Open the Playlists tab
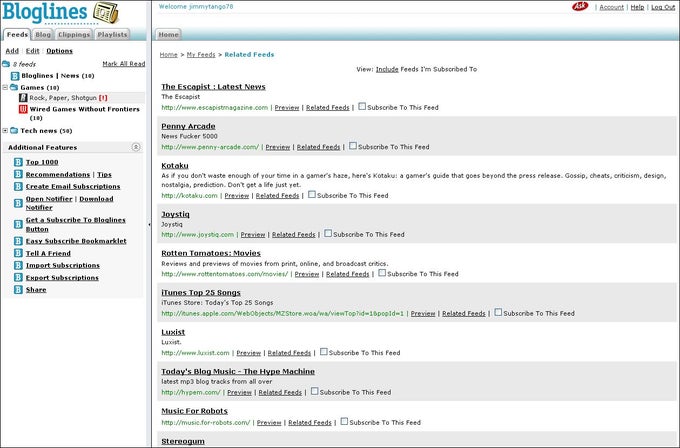The height and width of the screenshot is (448, 680). [112, 35]
